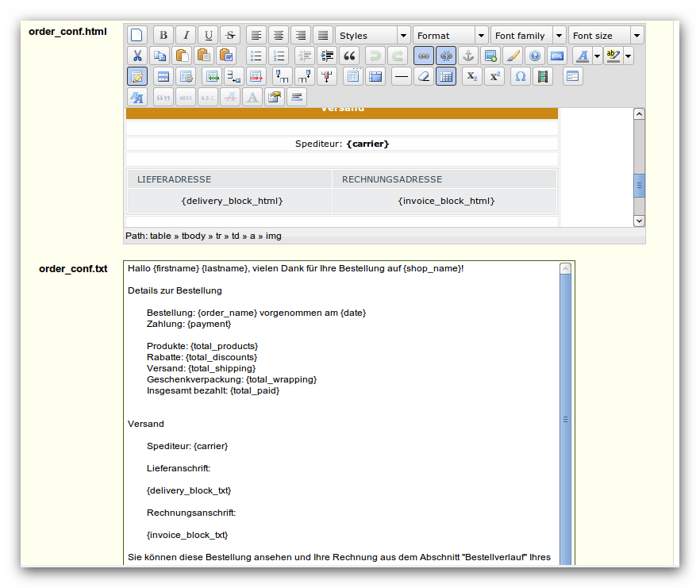The width and height of the screenshot is (700, 588).
Task: Toggle italic text formatting
Action: [186, 35]
